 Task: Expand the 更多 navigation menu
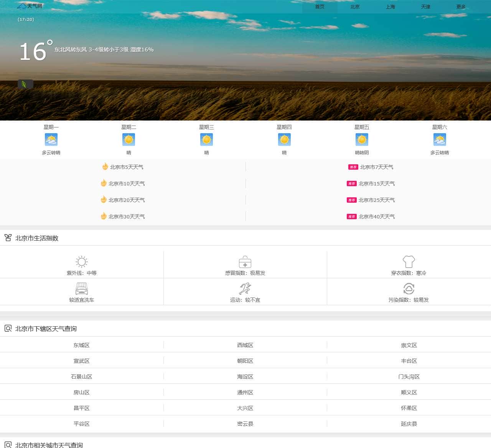pyautogui.click(x=461, y=7)
